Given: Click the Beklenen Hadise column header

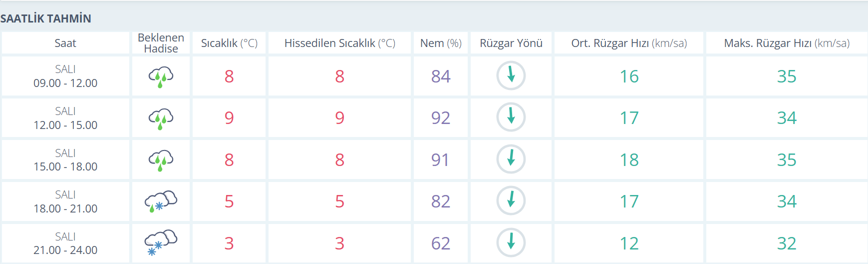Looking at the screenshot, I should 161,43.
